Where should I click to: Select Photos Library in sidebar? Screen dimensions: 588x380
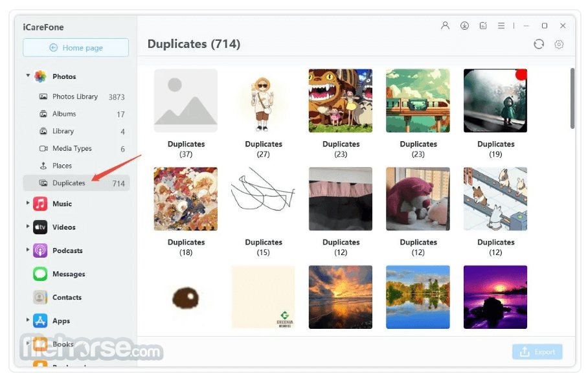point(76,96)
